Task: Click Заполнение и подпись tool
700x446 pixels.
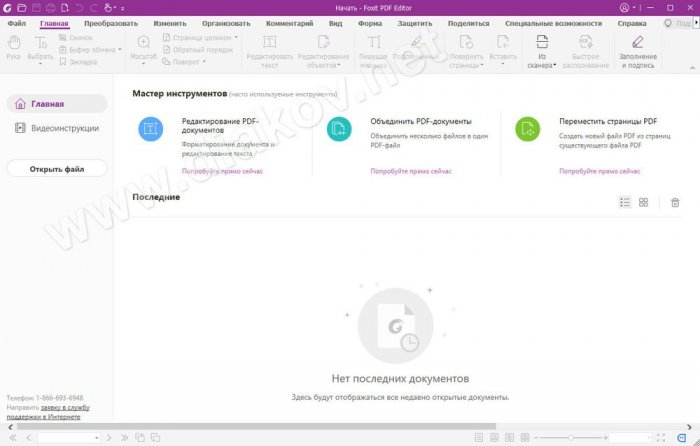Action: pyautogui.click(x=638, y=52)
